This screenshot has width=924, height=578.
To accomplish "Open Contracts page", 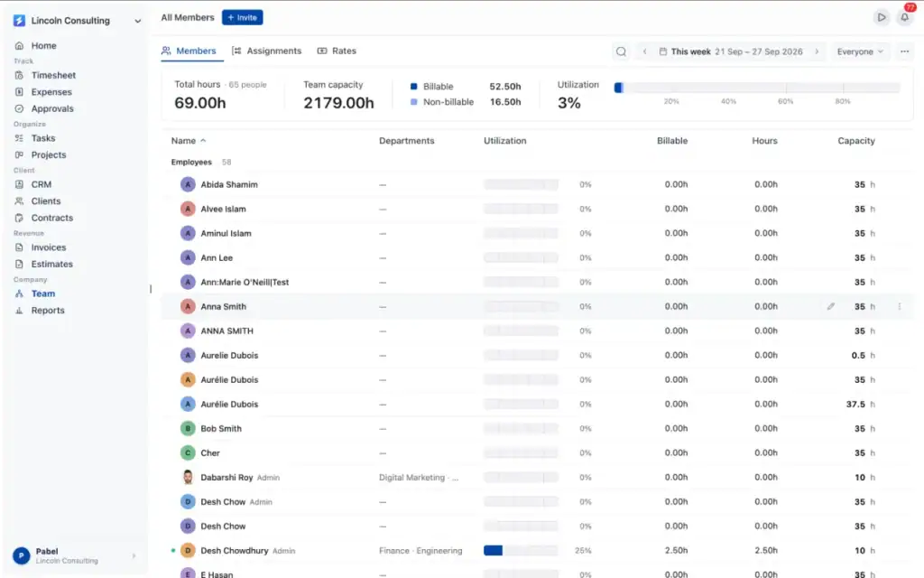I will [51, 218].
